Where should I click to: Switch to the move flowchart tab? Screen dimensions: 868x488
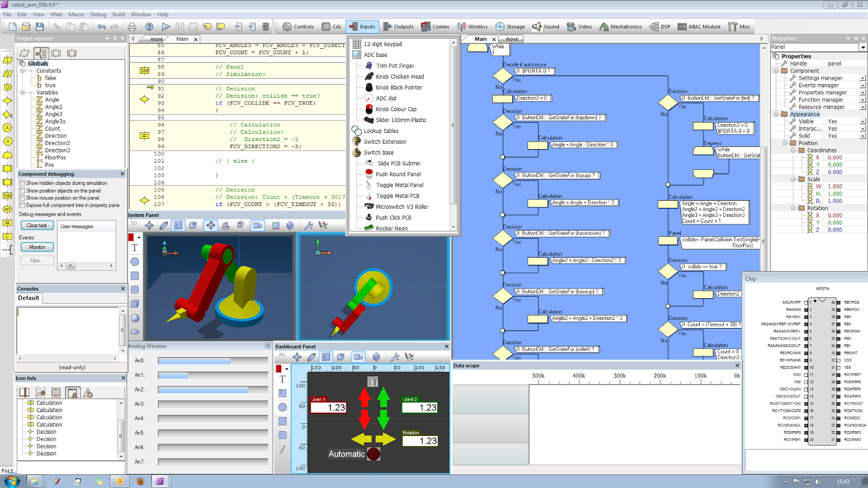[x=512, y=39]
